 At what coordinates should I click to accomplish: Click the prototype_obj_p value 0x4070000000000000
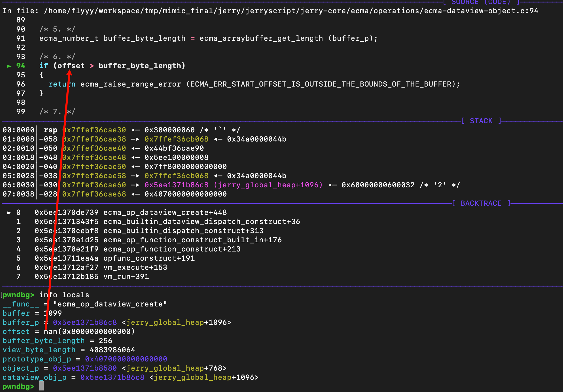pyautogui.click(x=126, y=359)
